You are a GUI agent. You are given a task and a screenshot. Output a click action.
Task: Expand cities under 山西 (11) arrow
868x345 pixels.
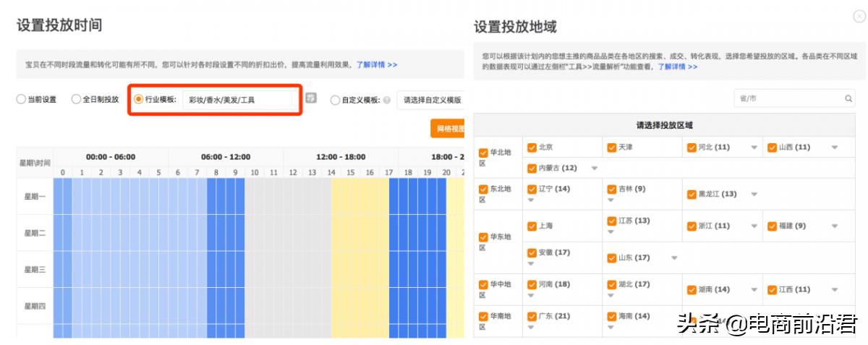[834, 148]
